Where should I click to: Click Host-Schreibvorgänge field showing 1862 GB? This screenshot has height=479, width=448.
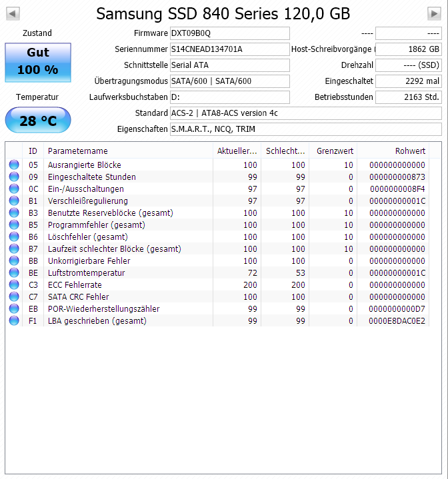pyautogui.click(x=409, y=49)
